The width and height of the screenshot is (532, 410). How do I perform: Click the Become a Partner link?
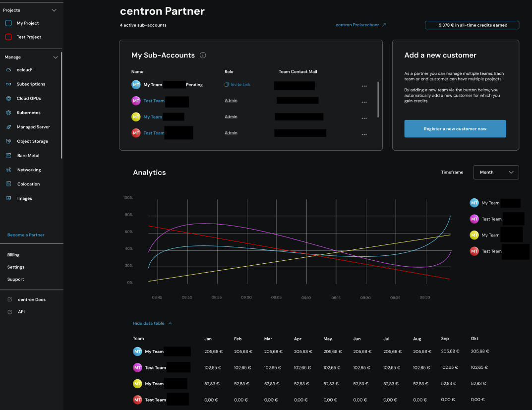coord(26,234)
